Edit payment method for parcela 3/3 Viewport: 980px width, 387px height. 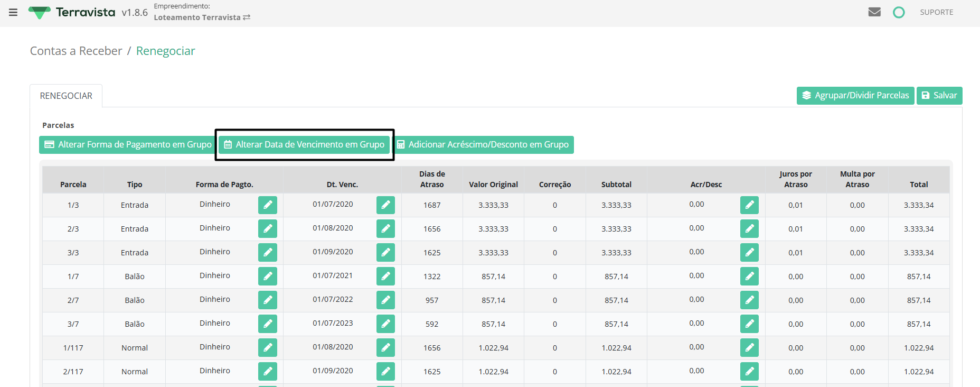(268, 253)
